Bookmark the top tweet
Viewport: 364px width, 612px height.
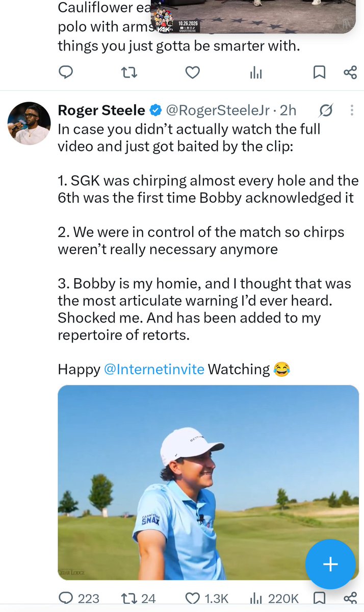click(319, 72)
